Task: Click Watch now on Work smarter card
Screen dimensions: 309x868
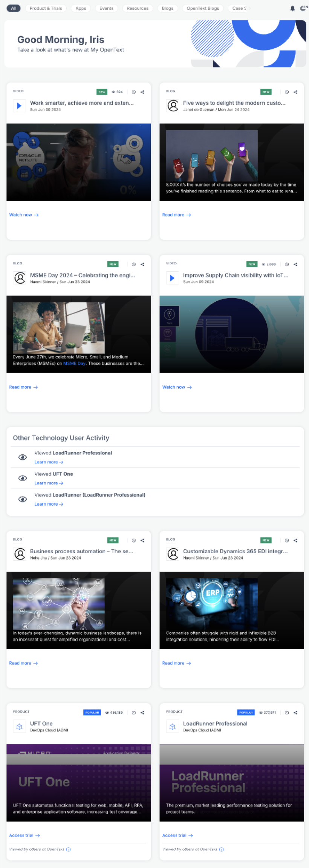Action: (x=24, y=215)
